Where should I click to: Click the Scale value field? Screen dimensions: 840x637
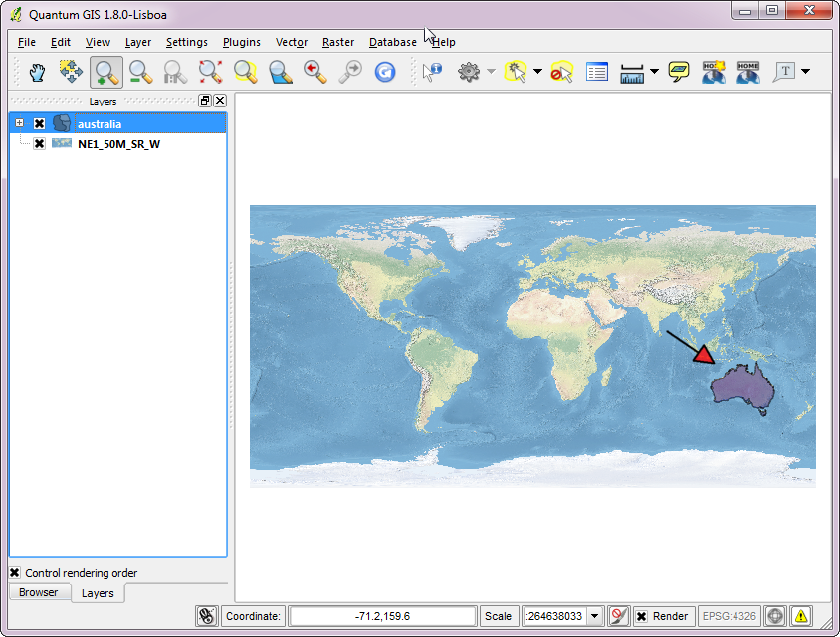point(556,616)
